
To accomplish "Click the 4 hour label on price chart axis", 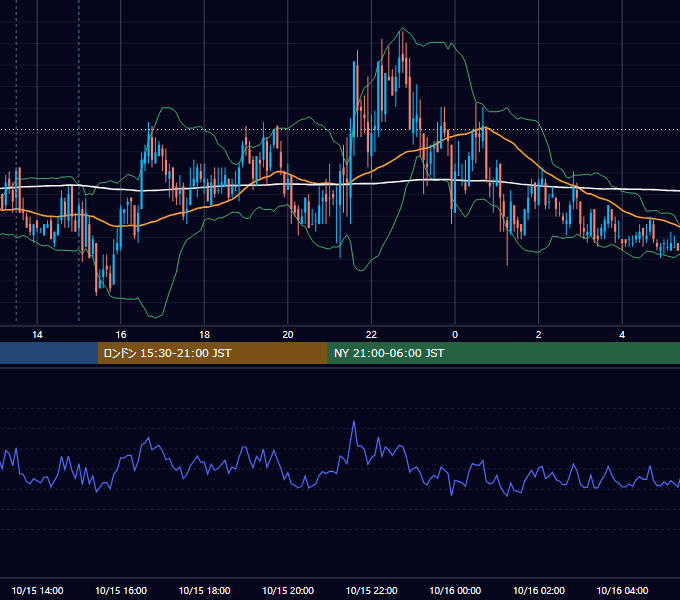I will point(622,335).
